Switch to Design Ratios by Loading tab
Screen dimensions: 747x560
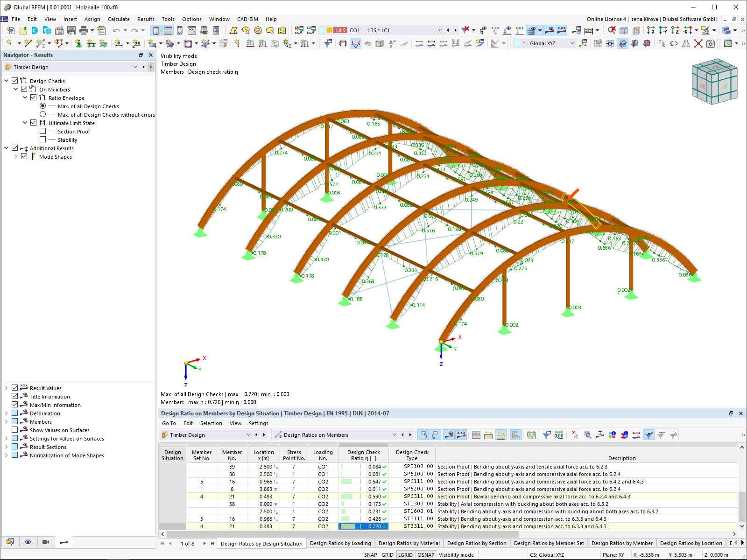(340, 543)
